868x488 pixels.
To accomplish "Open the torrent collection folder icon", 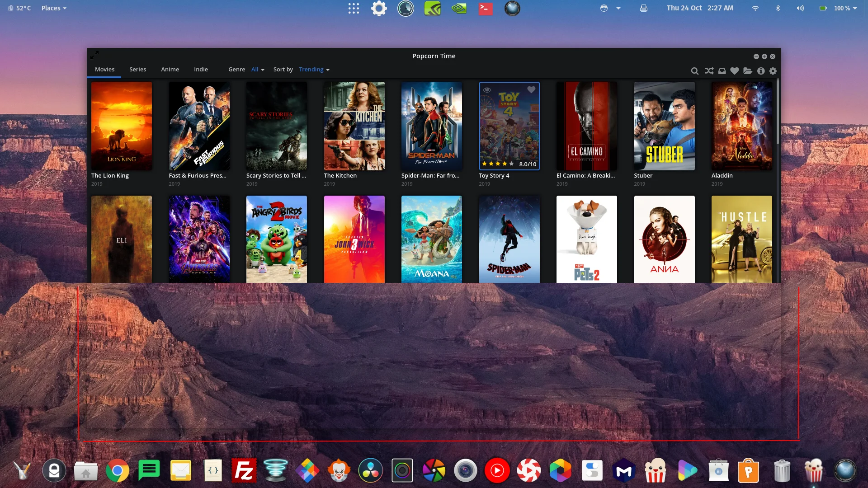I will click(748, 71).
